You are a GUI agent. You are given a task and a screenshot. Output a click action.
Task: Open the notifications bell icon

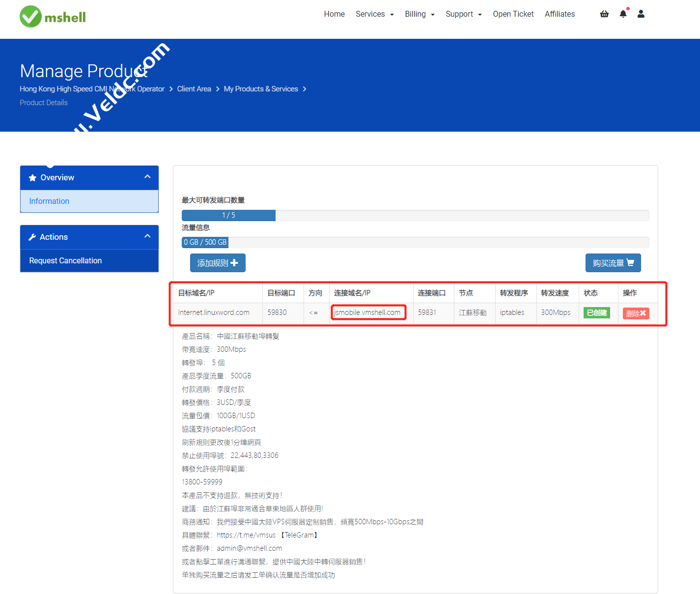623,14
